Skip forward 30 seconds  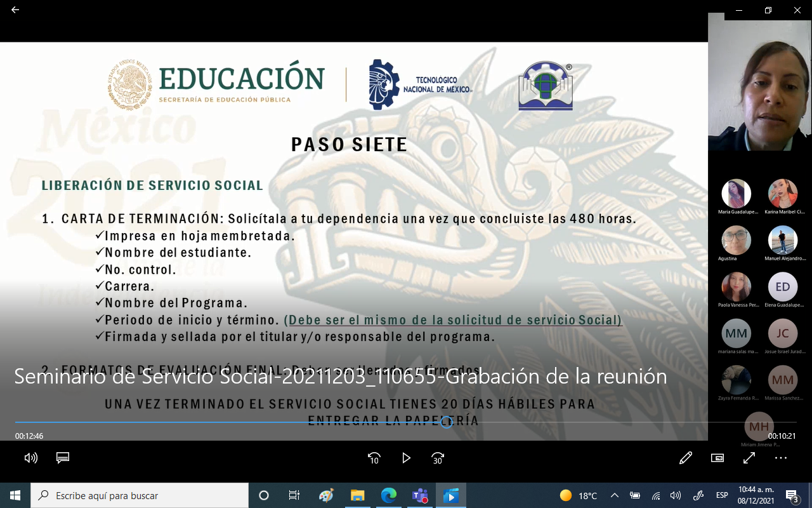tap(438, 458)
